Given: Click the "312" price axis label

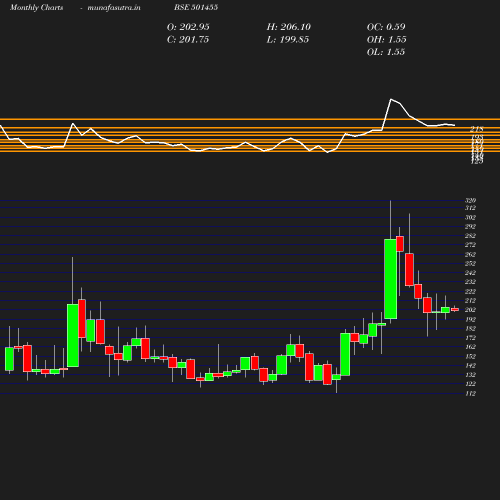Looking at the screenshot, I should coord(470,208).
